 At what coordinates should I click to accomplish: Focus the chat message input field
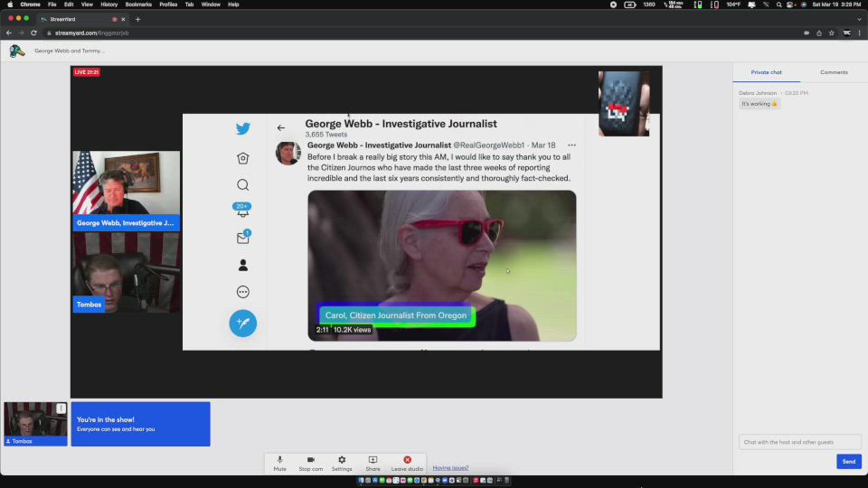click(x=799, y=442)
